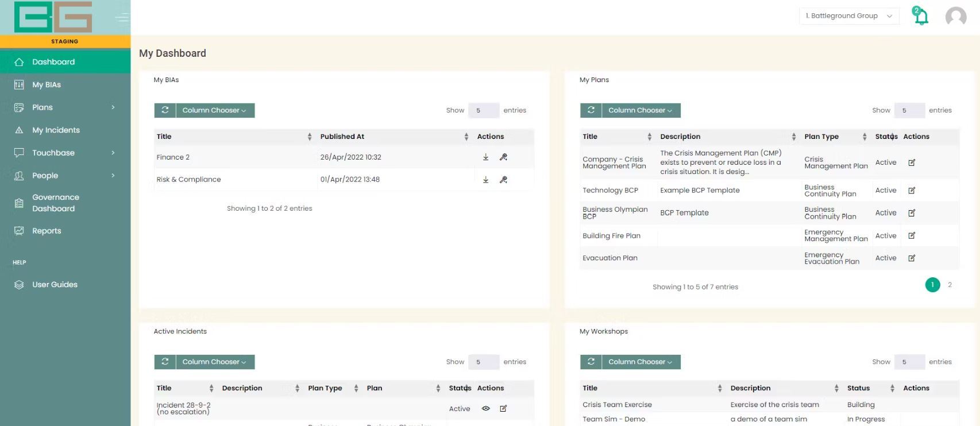Edit the Evacuation Plan entry

click(x=912, y=258)
